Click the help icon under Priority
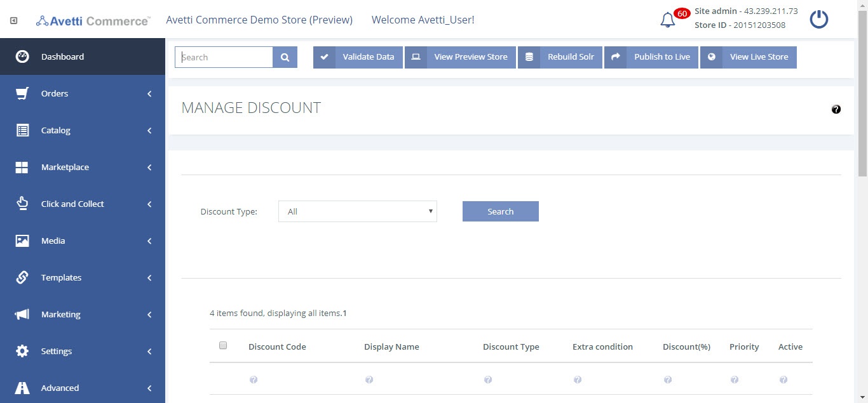 (x=735, y=380)
